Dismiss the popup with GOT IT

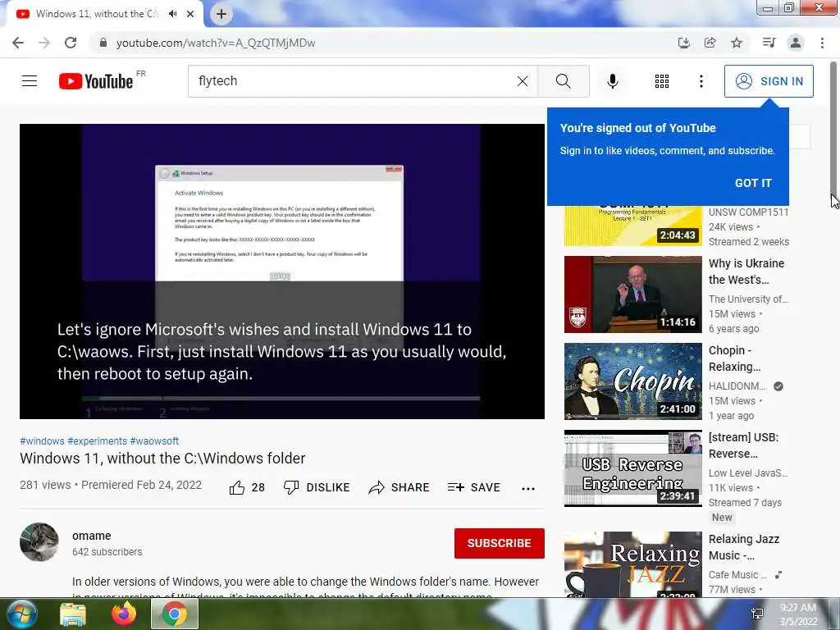pos(753,183)
